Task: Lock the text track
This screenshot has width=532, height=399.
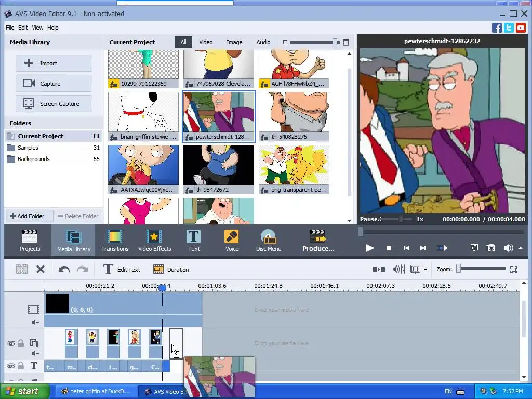Action: (x=21, y=365)
